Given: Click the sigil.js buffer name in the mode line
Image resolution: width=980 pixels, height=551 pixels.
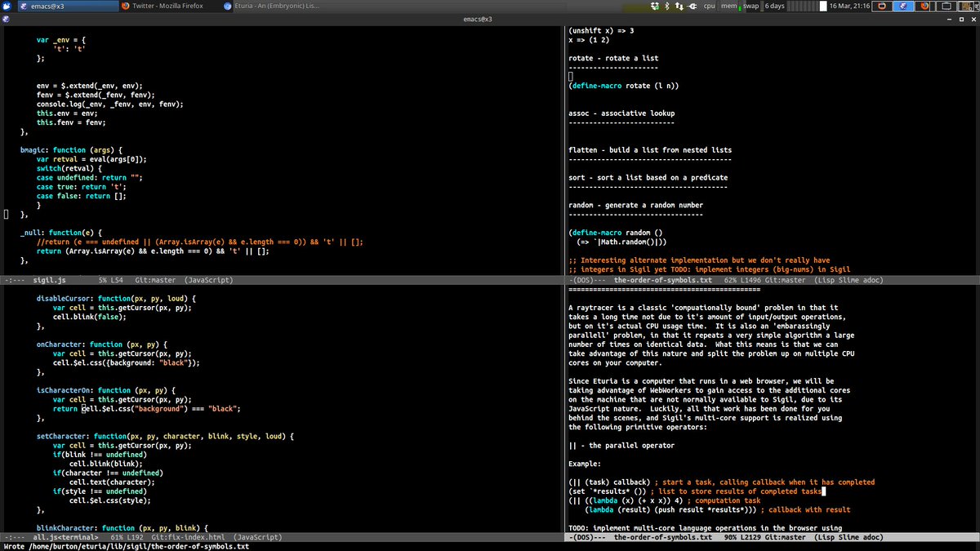Looking at the screenshot, I should point(49,279).
